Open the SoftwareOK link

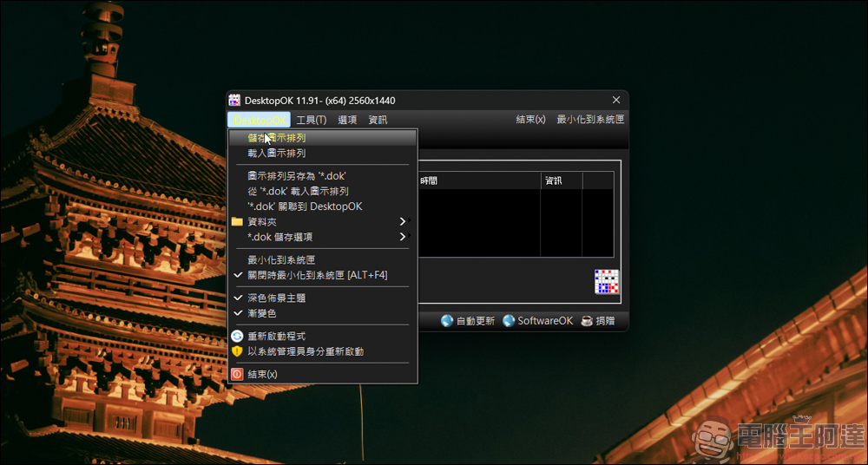tap(545, 321)
